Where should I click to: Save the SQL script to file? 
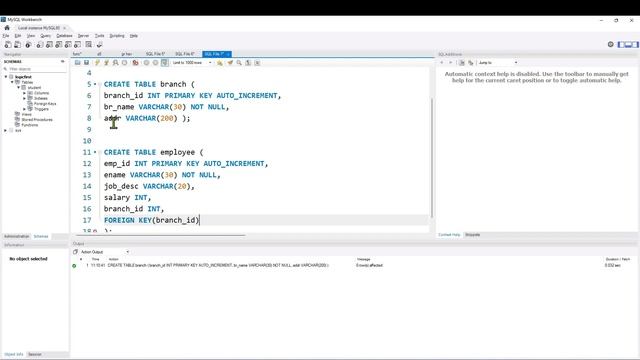click(87, 63)
